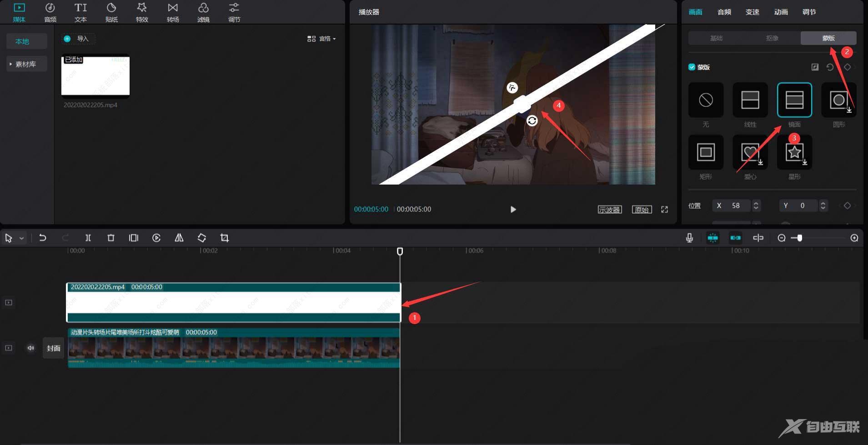Click the reverse playback tool
This screenshot has width=868, height=445.
coord(156,238)
